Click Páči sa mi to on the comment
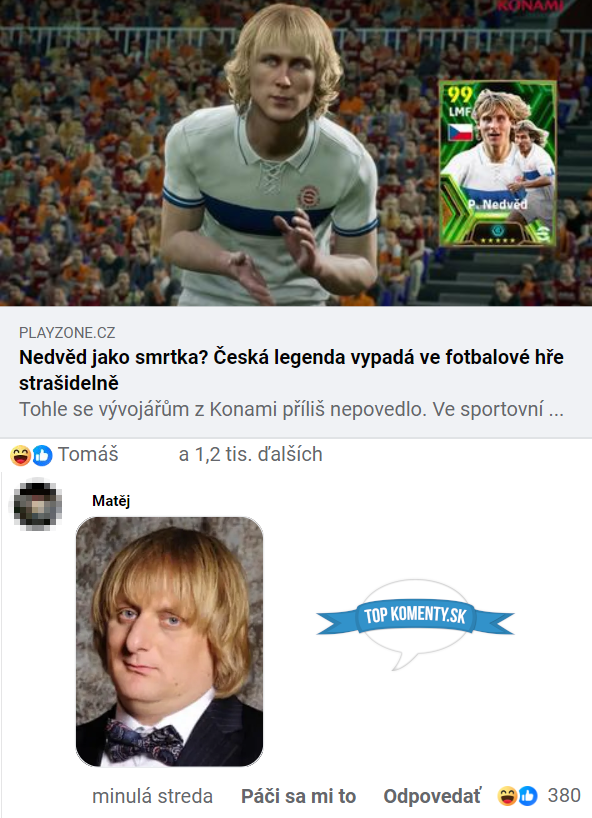The image size is (592, 818). tap(298, 797)
